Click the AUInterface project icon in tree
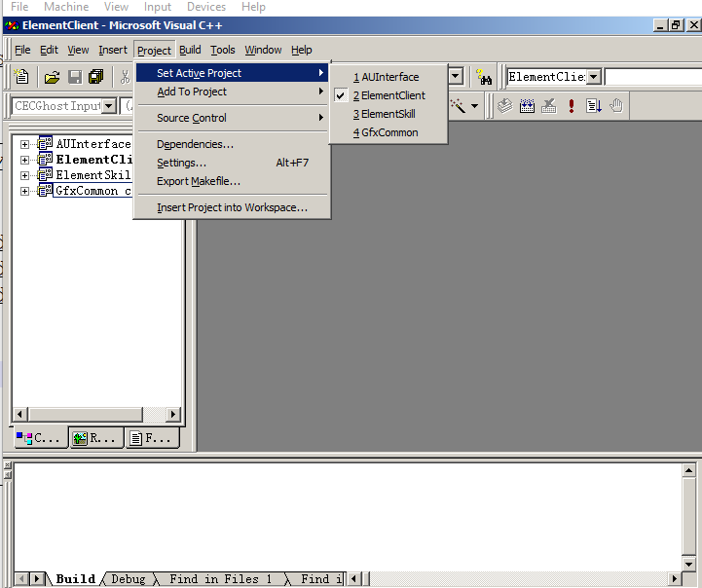The height and width of the screenshot is (588, 702). (45, 144)
